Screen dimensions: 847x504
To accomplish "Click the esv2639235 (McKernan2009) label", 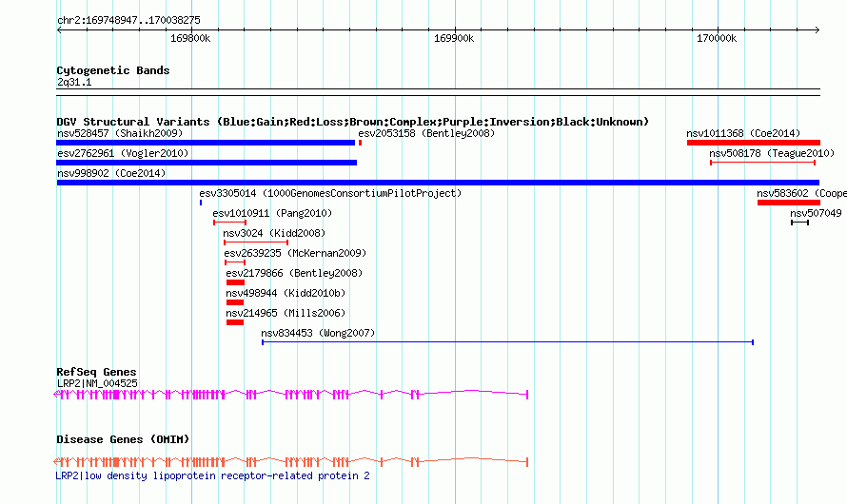I will 295,253.
